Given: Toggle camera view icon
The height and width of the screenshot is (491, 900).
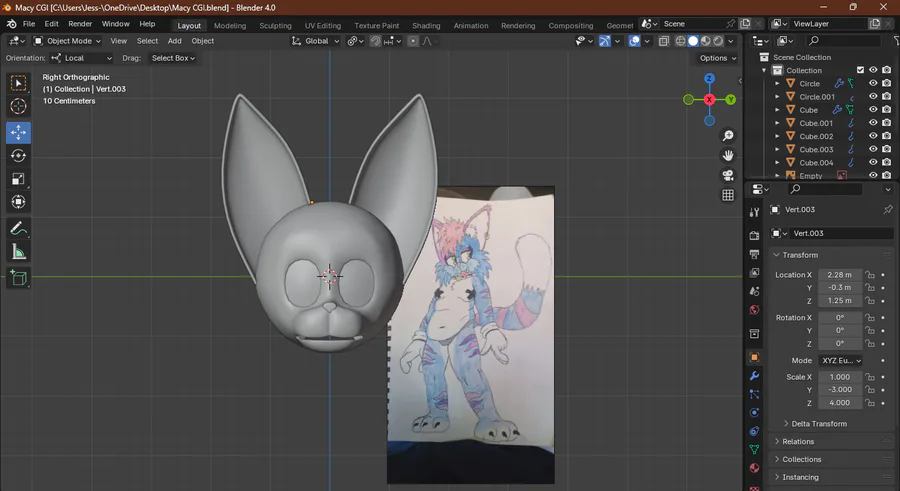Looking at the screenshot, I should click(x=728, y=175).
